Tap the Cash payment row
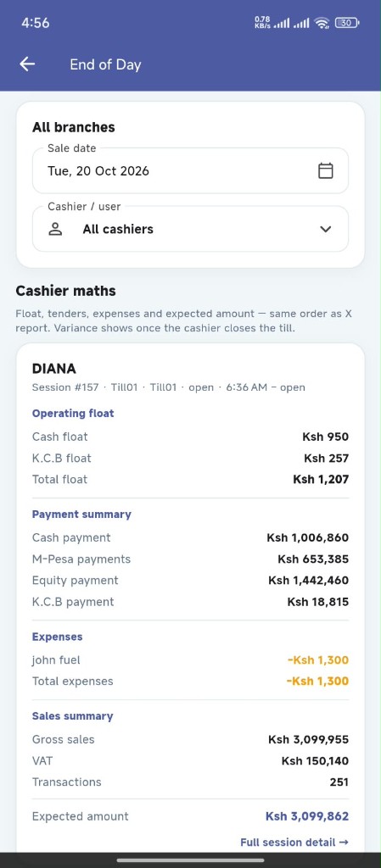This screenshot has width=381, height=868. click(x=190, y=537)
